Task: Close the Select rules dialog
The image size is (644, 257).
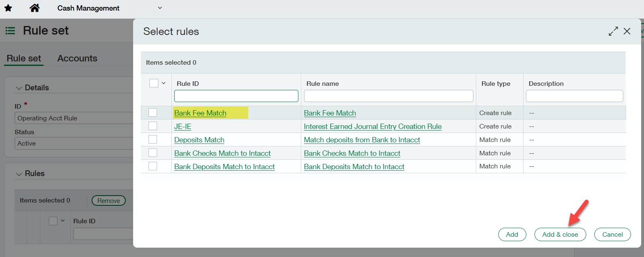Action: click(627, 31)
